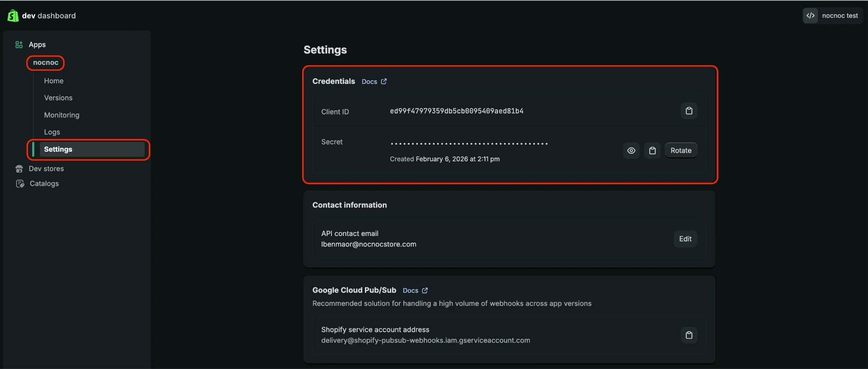868x369 pixels.
Task: Open the nocnoc test account menu
Action: [832, 16]
